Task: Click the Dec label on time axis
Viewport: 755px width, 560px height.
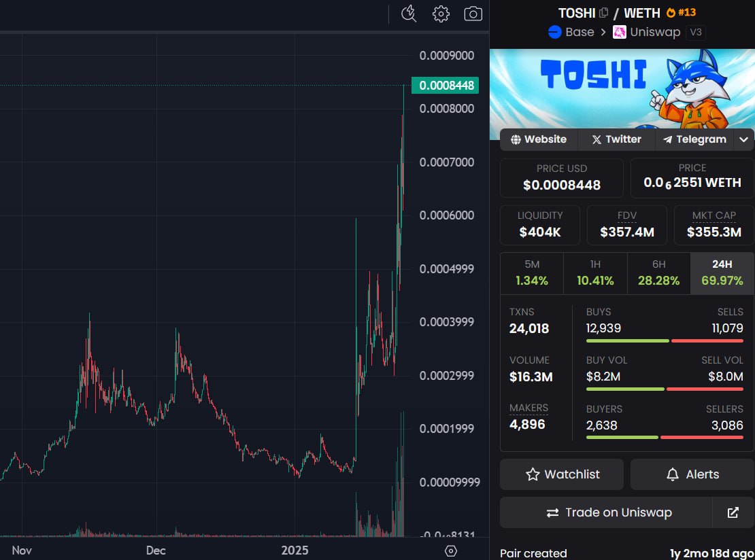Action: [156, 550]
